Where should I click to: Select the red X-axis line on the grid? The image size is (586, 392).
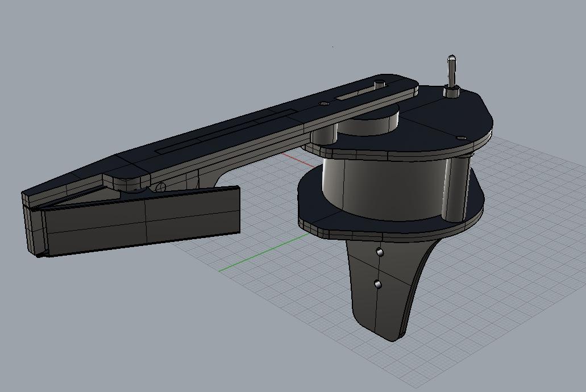pyautogui.click(x=298, y=160)
